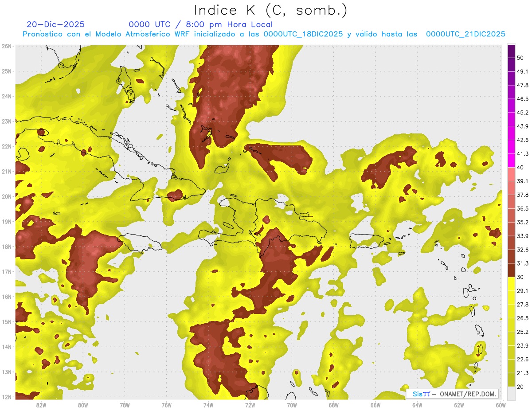Pick the dark brown swatch between 30 and 31.3
532x411 pixels.
(x=511, y=270)
